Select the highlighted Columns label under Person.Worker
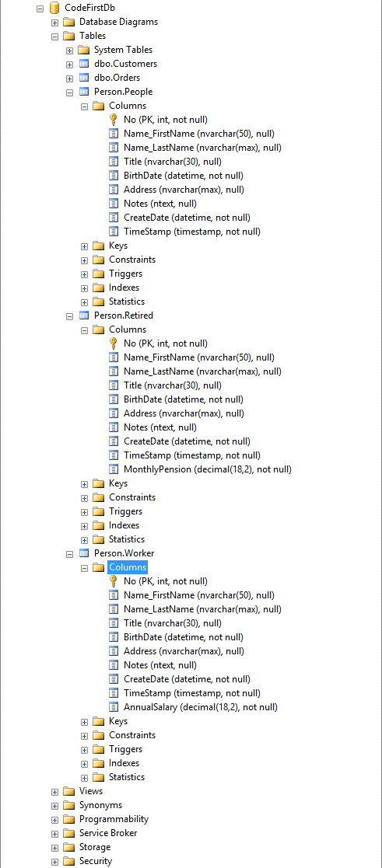The height and width of the screenshot is (868, 382). click(x=128, y=566)
